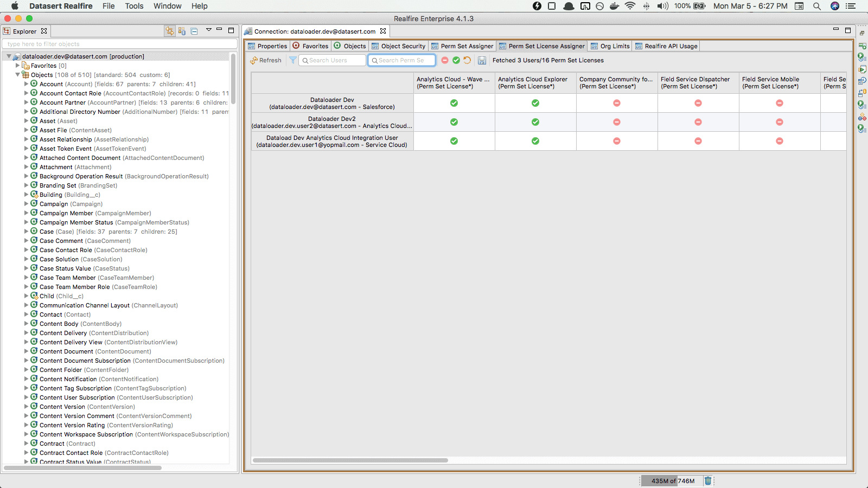Collapse the Objects [108 of 510] node
868x488 pixels.
tap(17, 75)
